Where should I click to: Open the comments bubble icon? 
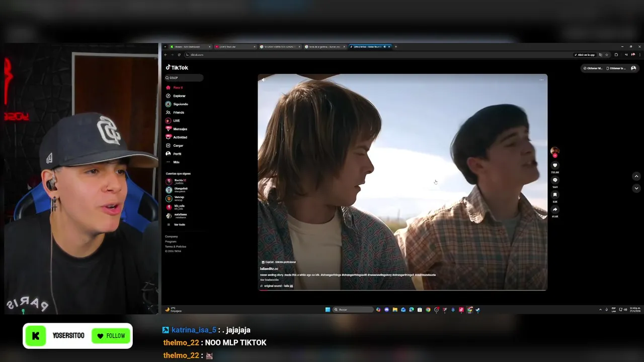555,180
